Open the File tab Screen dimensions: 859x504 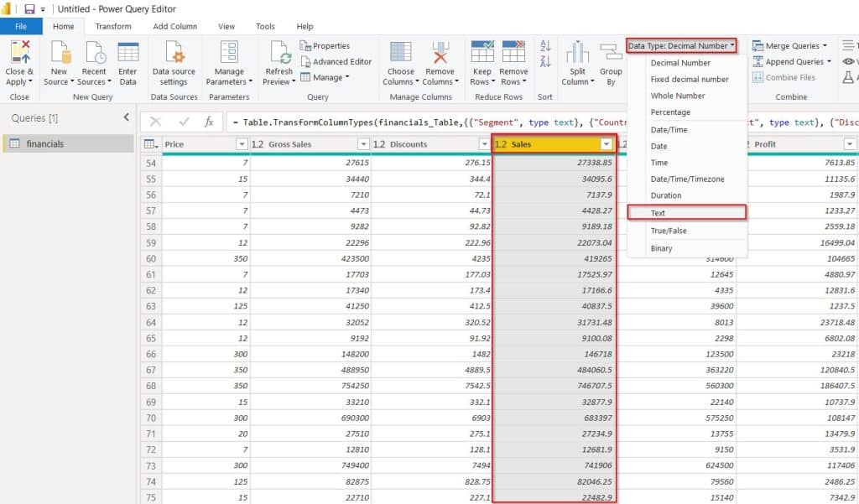click(21, 26)
